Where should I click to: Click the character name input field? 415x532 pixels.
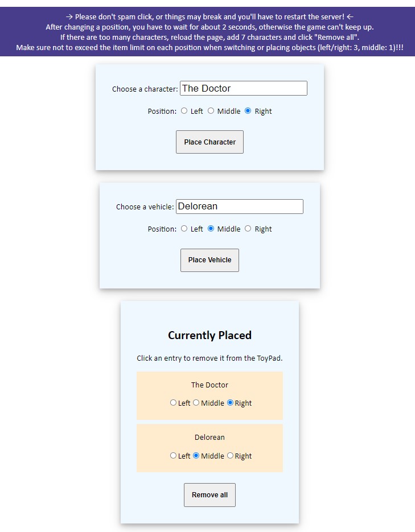point(243,88)
